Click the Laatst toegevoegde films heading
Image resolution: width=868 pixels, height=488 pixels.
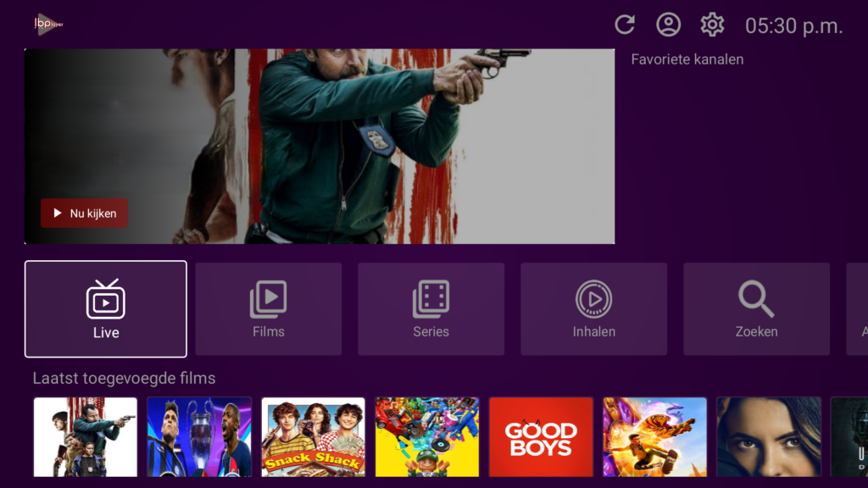(124, 379)
